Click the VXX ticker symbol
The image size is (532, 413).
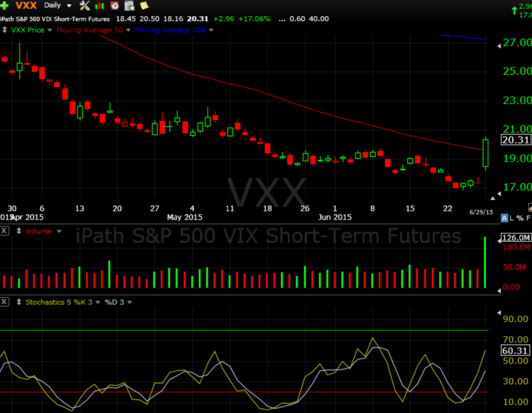26,5
